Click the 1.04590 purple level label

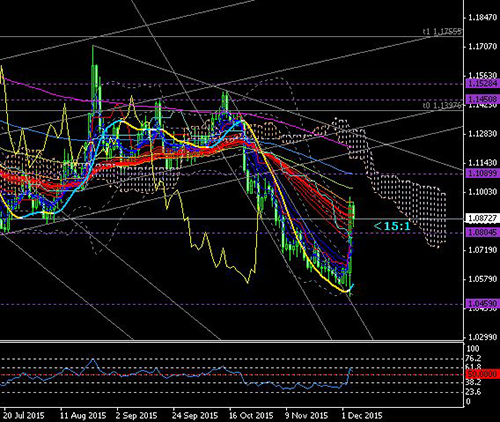[x=483, y=304]
